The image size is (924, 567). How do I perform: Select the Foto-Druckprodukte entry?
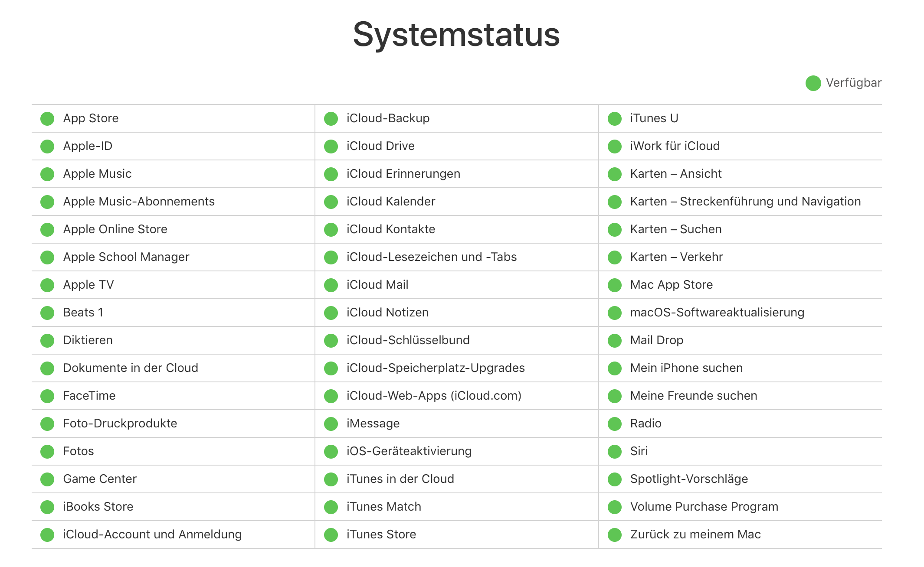(x=120, y=424)
